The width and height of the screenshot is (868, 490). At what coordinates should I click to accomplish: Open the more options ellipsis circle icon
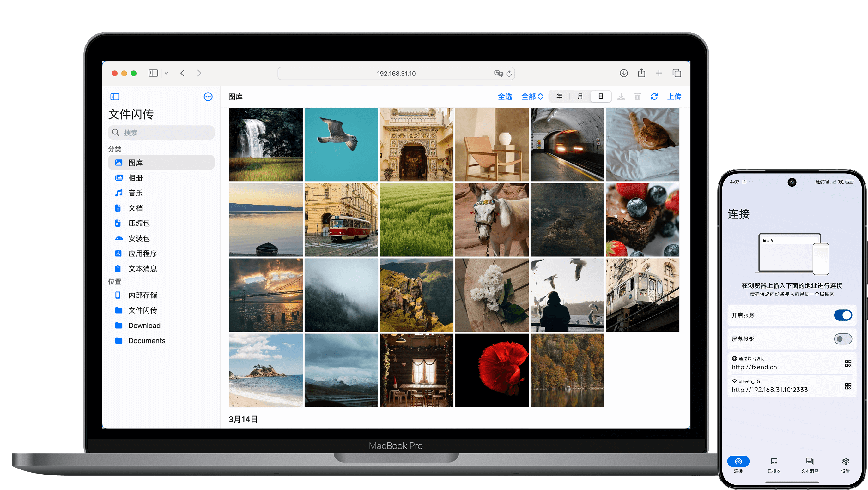tap(208, 97)
